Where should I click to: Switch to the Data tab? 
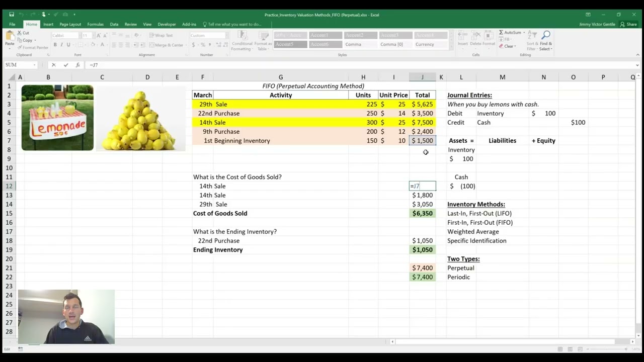click(x=114, y=24)
